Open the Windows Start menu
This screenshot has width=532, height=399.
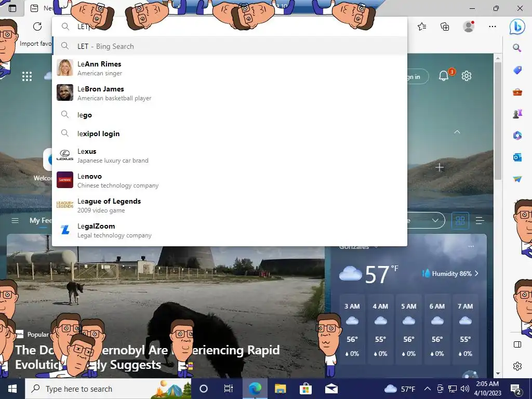(x=12, y=389)
